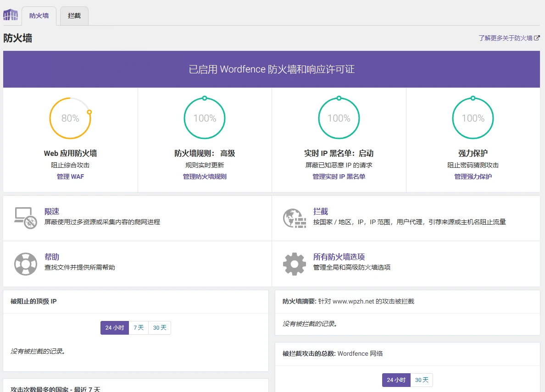Click the Wordfence logo icon top left
545x392 pixels.
(x=10, y=15)
